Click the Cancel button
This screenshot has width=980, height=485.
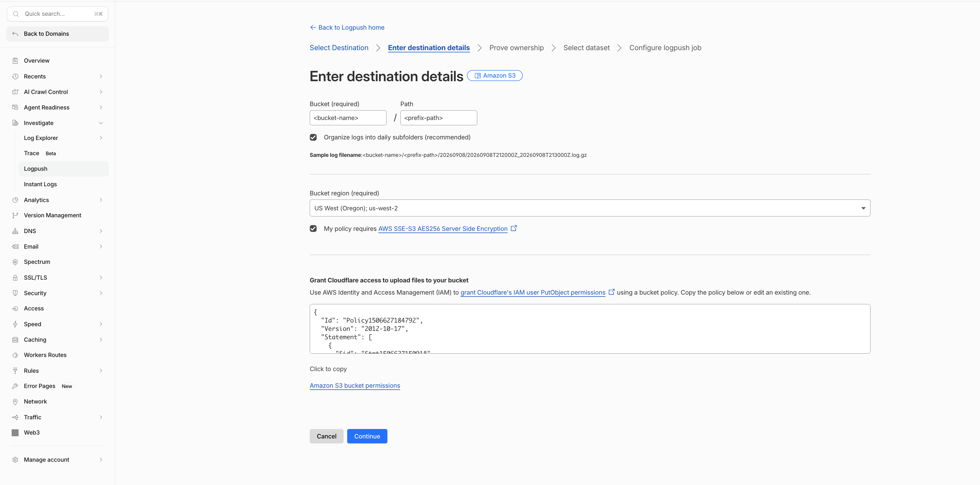click(x=326, y=436)
